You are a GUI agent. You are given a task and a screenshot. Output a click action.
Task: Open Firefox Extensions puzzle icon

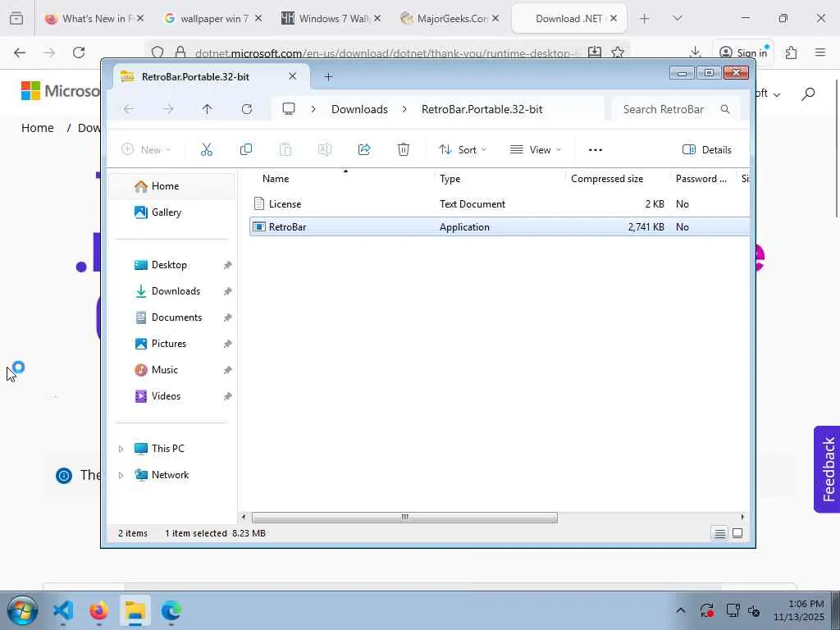click(792, 52)
